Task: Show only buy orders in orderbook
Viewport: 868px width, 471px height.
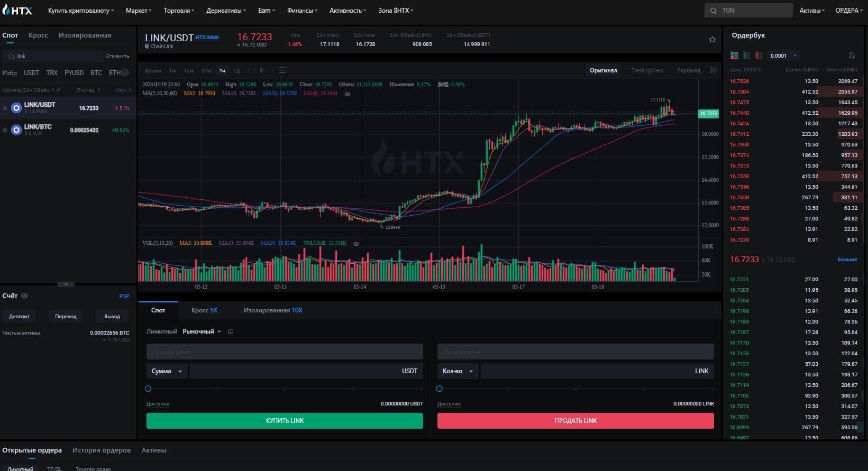Action: [746, 56]
